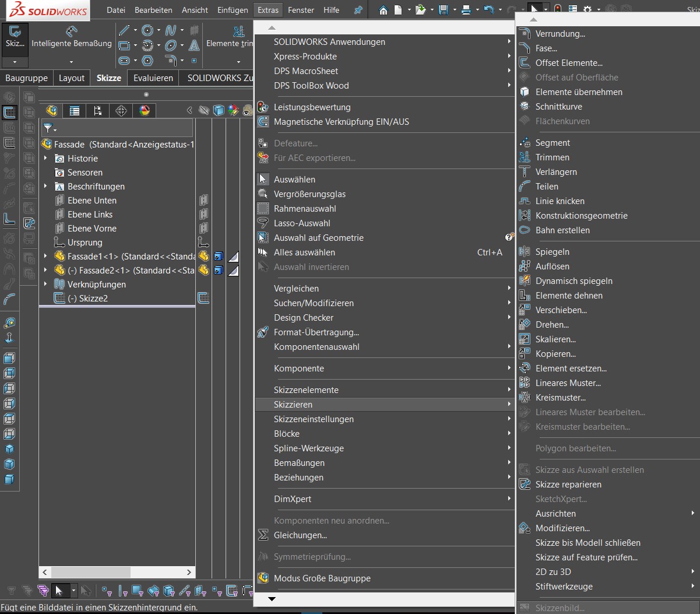Open the DimXpertManager crosshair tab
This screenshot has height=614, width=700.
tap(121, 110)
